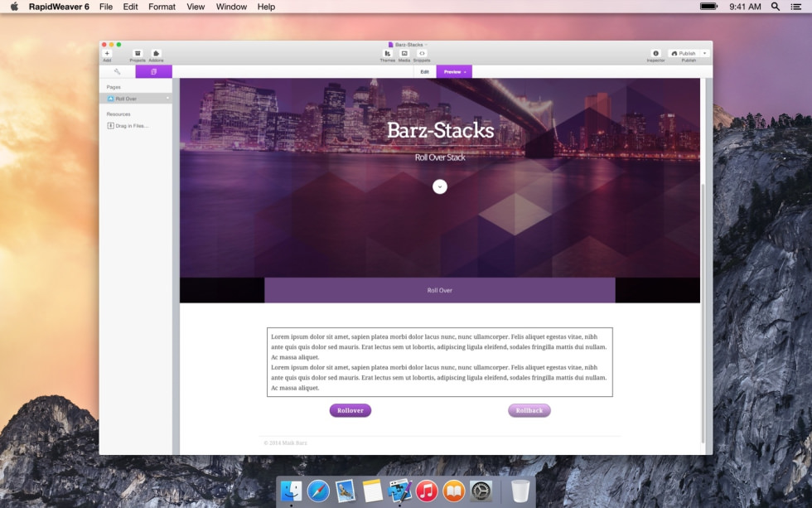This screenshot has width=812, height=508.
Task: Open the Mail stamp app in Dock
Action: (x=345, y=491)
